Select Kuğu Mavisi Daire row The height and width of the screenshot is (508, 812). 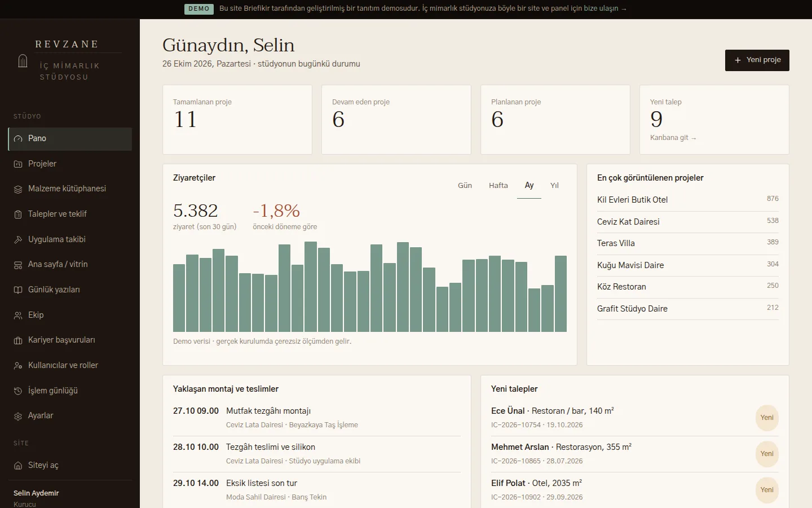(688, 265)
